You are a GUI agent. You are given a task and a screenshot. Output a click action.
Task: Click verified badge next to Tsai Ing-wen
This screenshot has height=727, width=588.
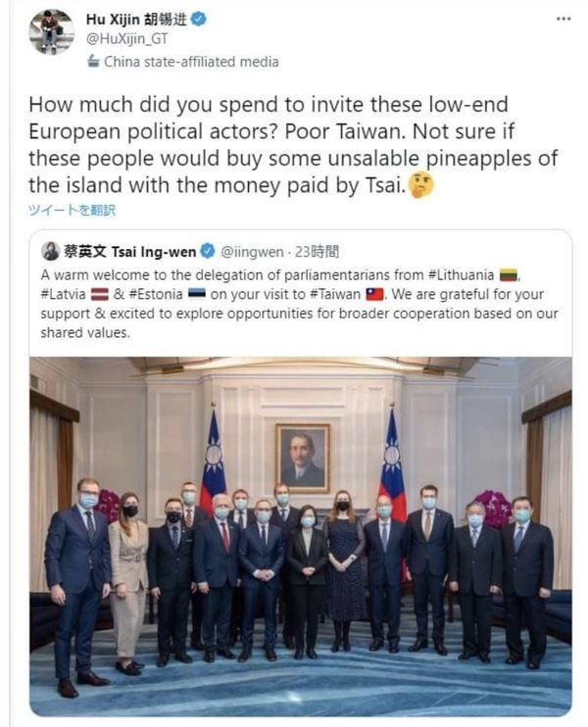[208, 251]
